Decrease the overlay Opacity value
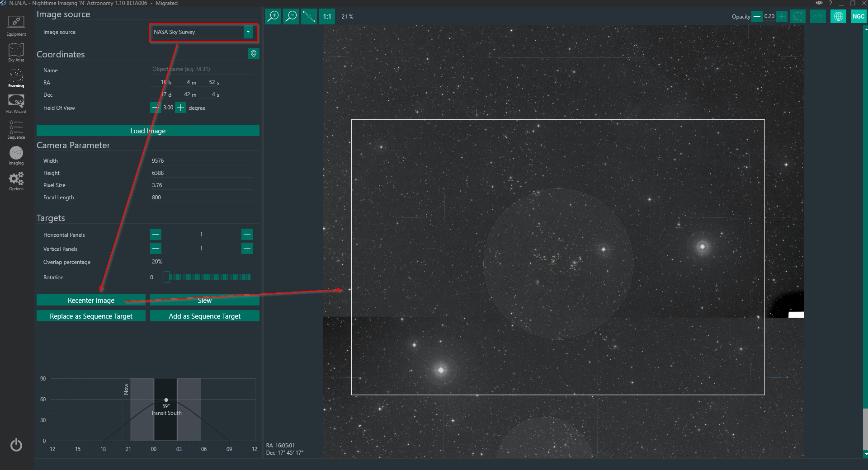This screenshot has height=470, width=868. (x=757, y=17)
